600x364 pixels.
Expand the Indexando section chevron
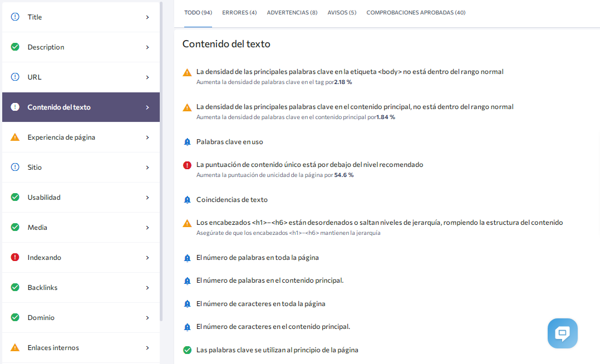(147, 258)
